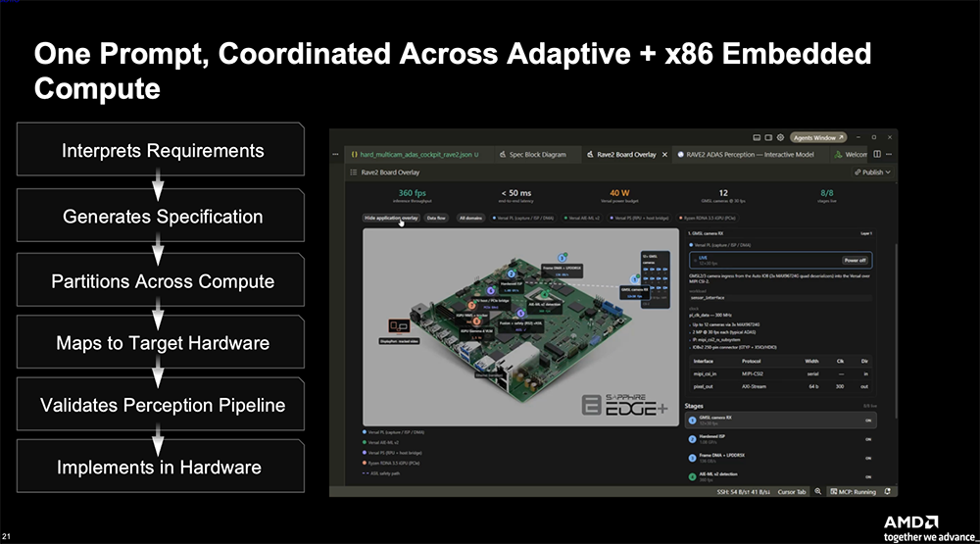
Task: Filter by Versal PS RPU host bridge chip
Action: [x=639, y=219]
